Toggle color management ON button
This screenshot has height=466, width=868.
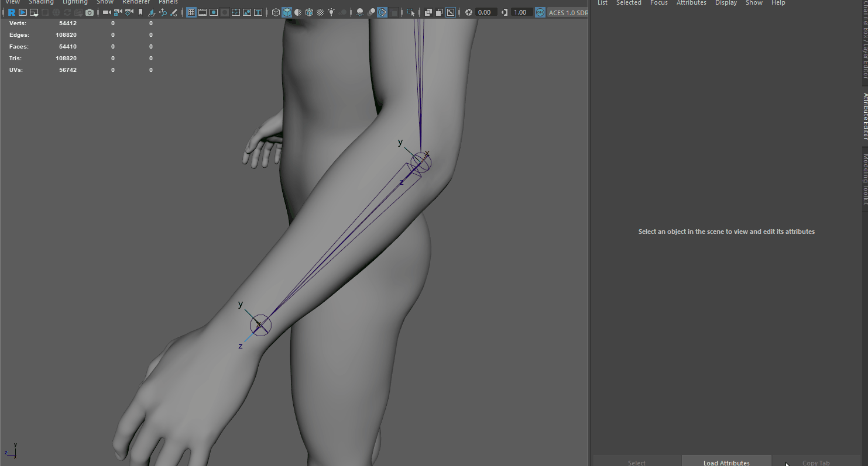[x=540, y=12]
